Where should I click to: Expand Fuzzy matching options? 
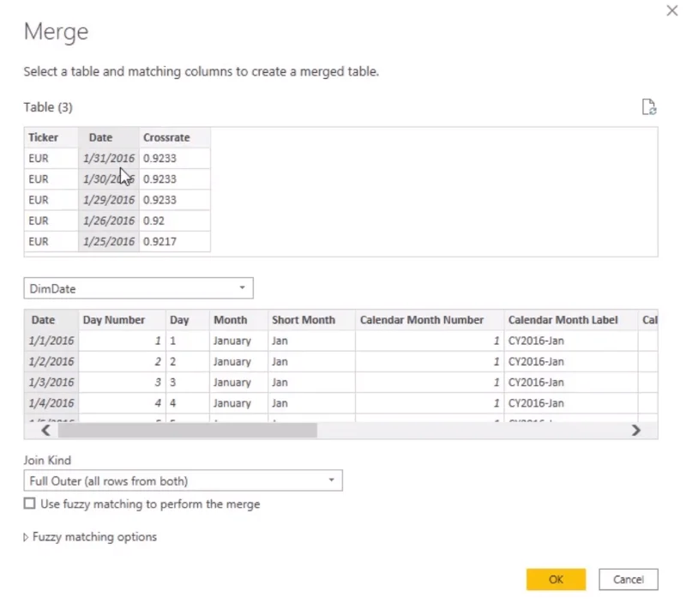pyautogui.click(x=90, y=537)
